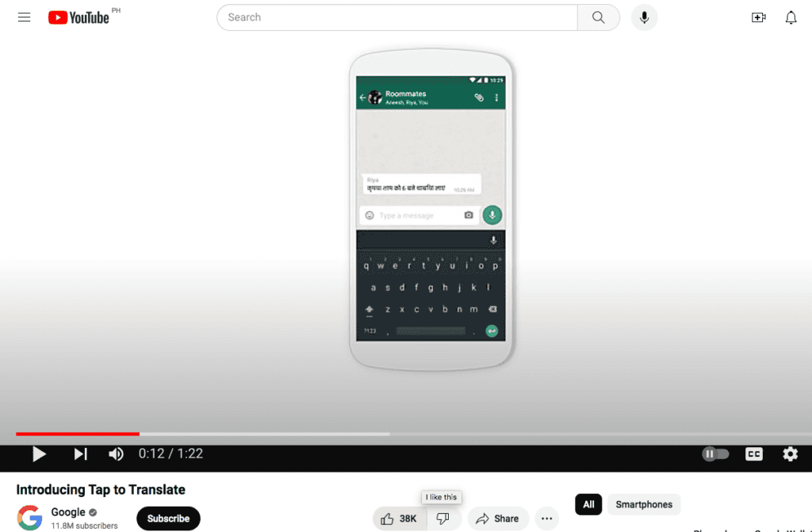Share the video
The width and height of the screenshot is (812, 532).
point(498,519)
